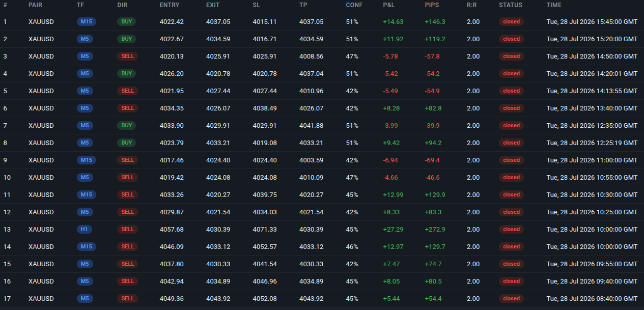Screen dimensions: 644x310
Task: Click the TIME column header
Action: 554,5
